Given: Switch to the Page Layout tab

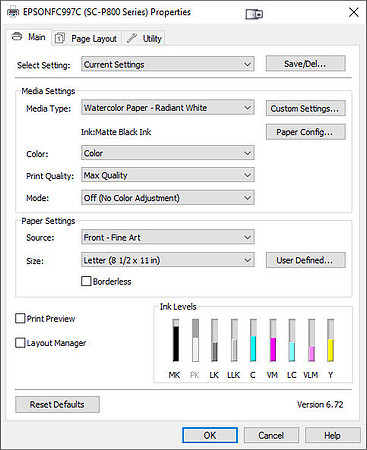Looking at the screenshot, I should 86,38.
